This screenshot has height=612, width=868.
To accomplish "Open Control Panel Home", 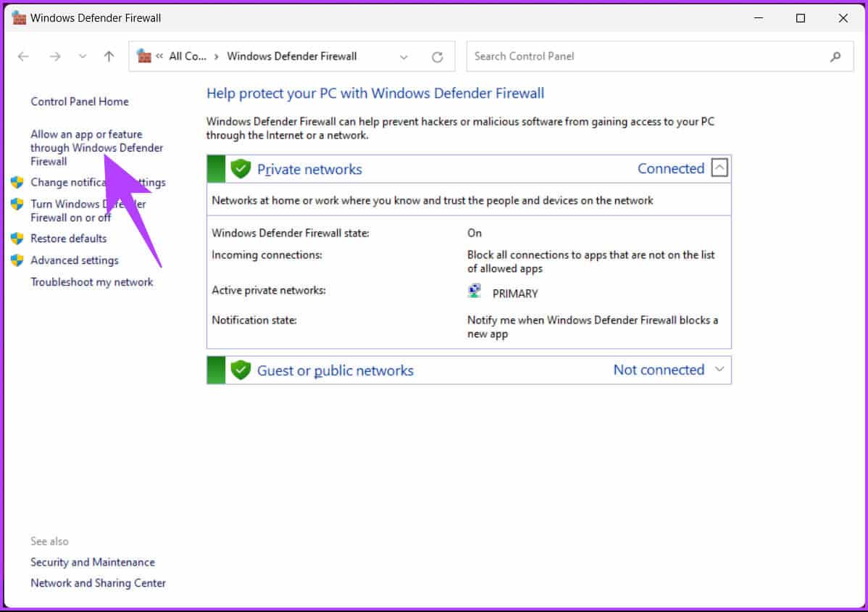I will pos(80,102).
